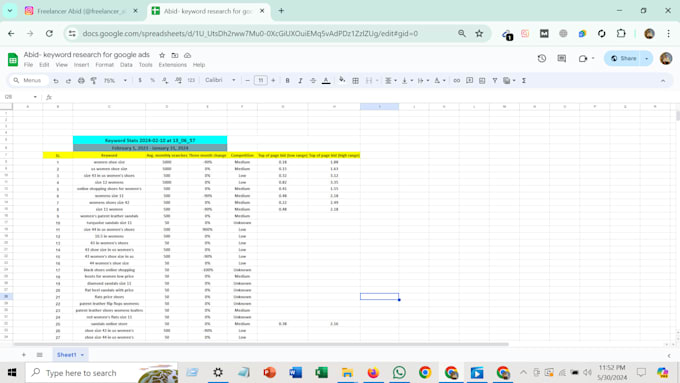Open the Google account avatar

(666, 59)
